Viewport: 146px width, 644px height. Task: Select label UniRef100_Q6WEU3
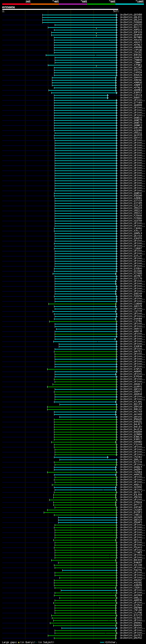pyautogui.click(x=131, y=118)
